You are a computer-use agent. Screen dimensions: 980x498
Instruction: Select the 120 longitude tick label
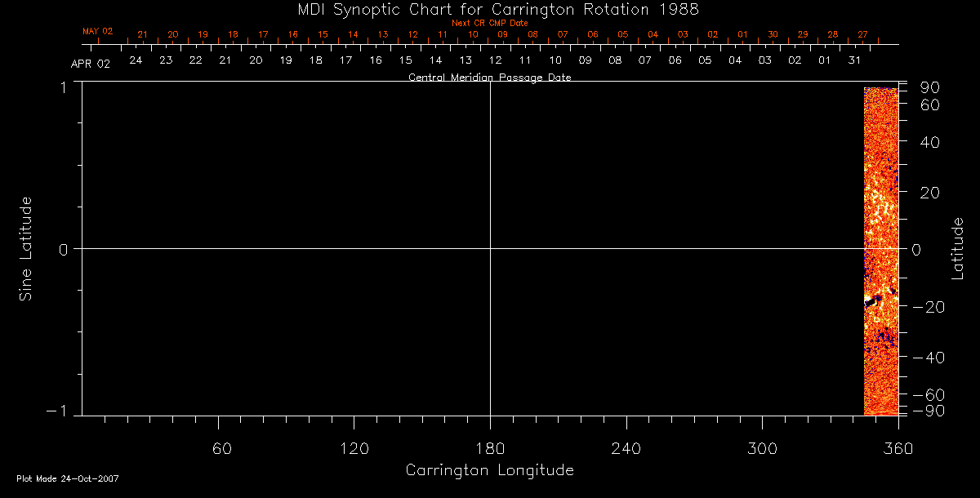[354, 448]
